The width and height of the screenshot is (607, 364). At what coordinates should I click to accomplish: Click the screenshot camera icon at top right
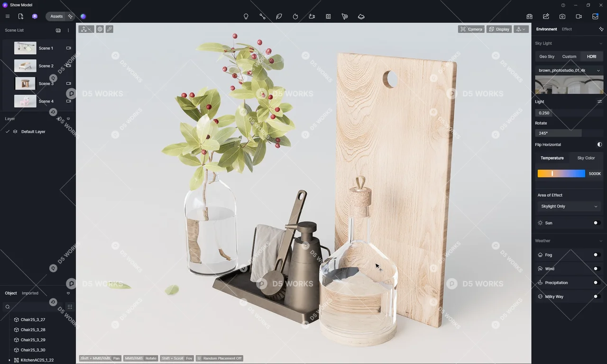click(562, 17)
